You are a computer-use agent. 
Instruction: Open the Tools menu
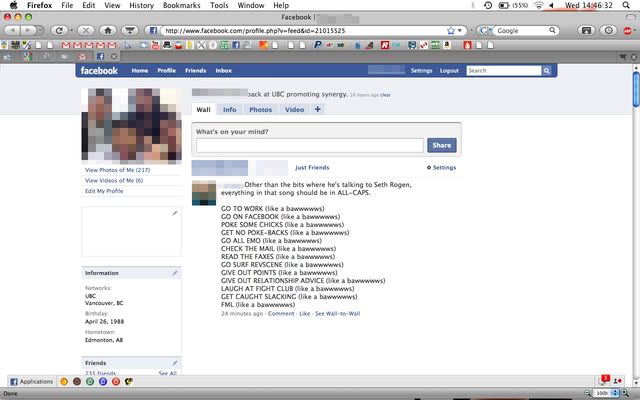coord(219,5)
